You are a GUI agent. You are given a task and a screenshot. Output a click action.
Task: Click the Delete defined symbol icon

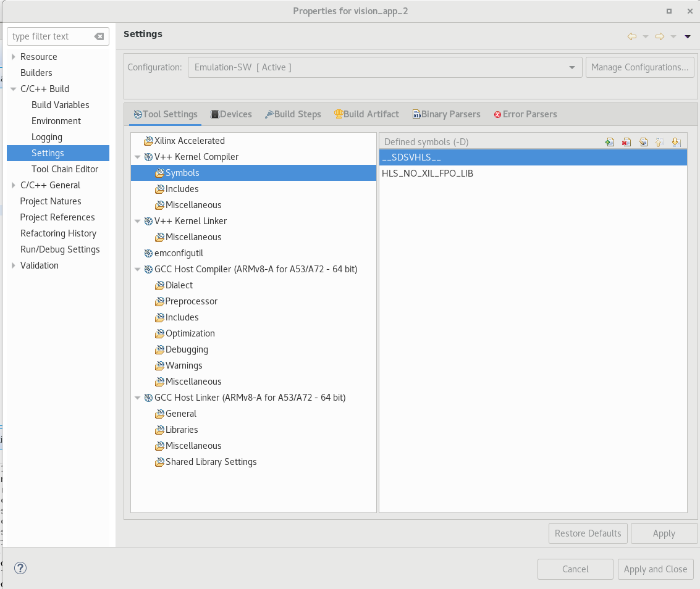coord(626,142)
